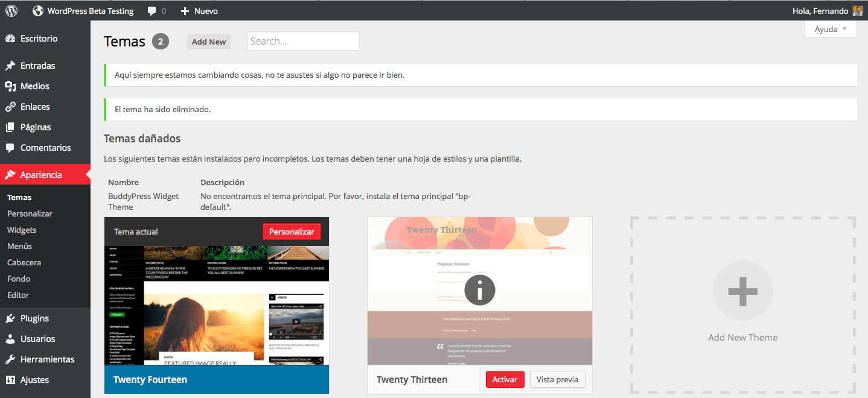Activate the Twenty Thirteen theme
Image resolution: width=868 pixels, height=398 pixels.
505,379
